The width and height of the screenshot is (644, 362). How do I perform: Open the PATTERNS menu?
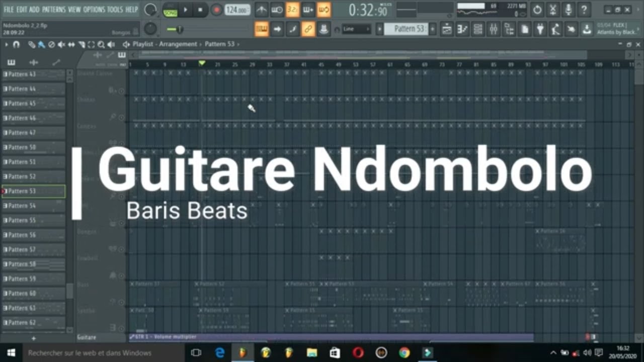pos(54,9)
